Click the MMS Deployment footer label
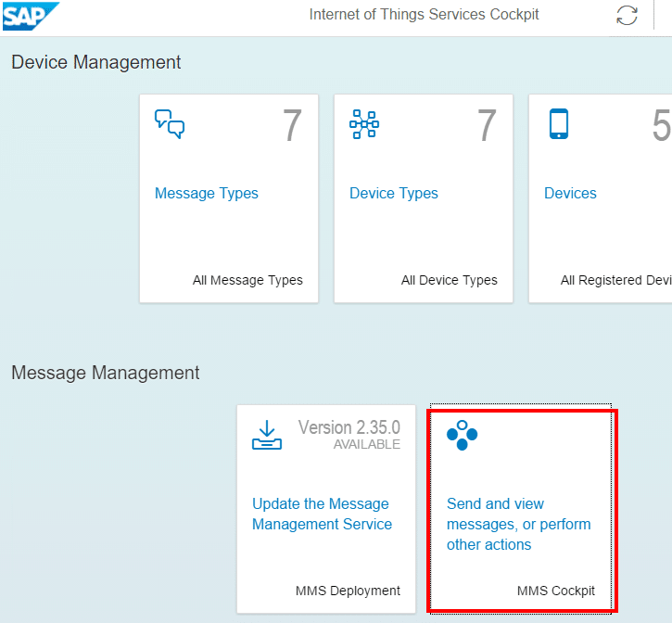This screenshot has height=623, width=672. (348, 591)
